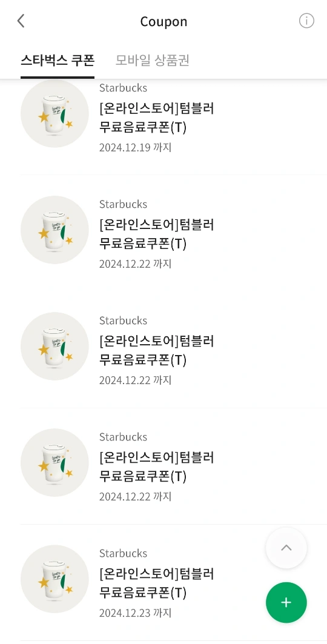This screenshot has height=644, width=327.
Task: Tap the Starbucks label on the last coupon
Action: click(123, 553)
